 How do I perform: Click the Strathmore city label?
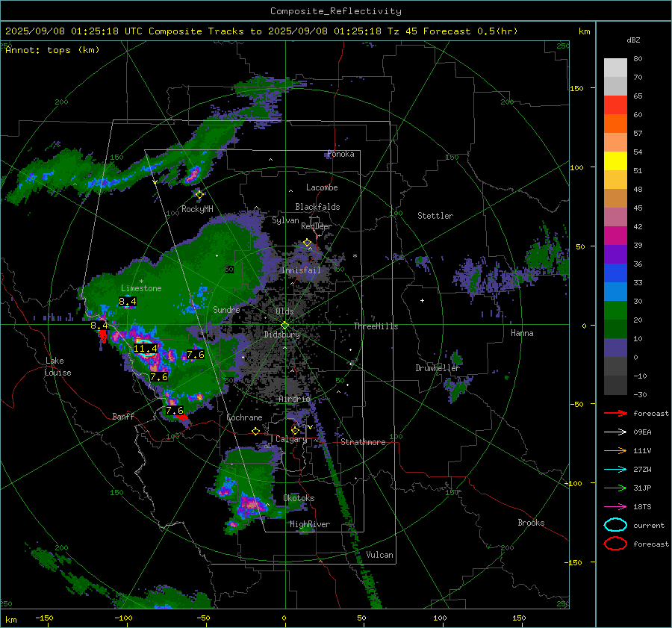click(363, 442)
